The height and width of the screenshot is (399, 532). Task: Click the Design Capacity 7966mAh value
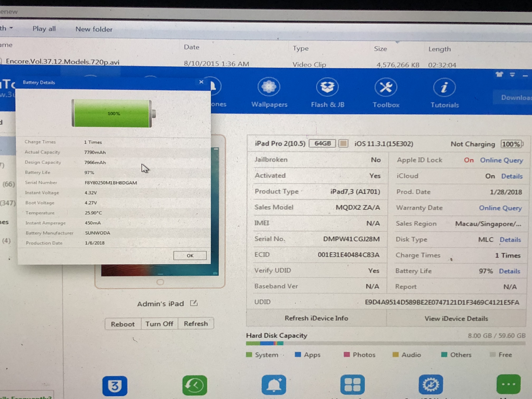coord(95,162)
